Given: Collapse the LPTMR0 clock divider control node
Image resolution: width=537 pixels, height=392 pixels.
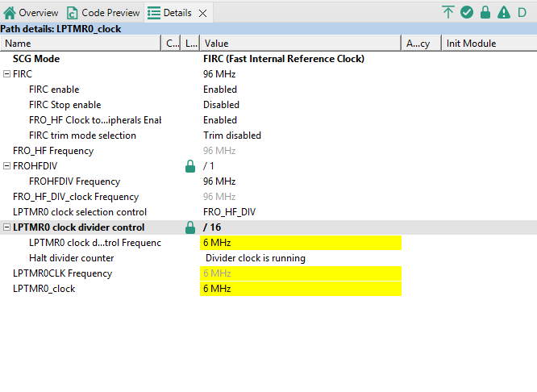Looking at the screenshot, I should (x=6, y=227).
